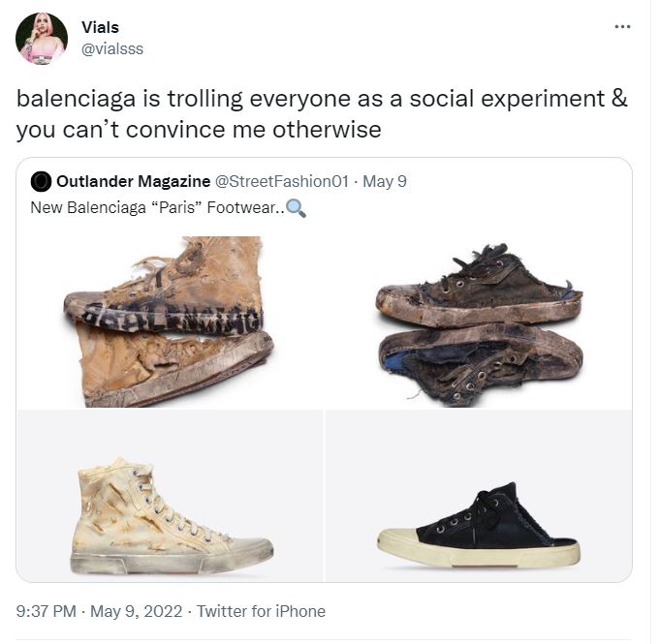Open the three-dot more options menu
Image resolution: width=660 pixels, height=644 pixels.
[622, 26]
